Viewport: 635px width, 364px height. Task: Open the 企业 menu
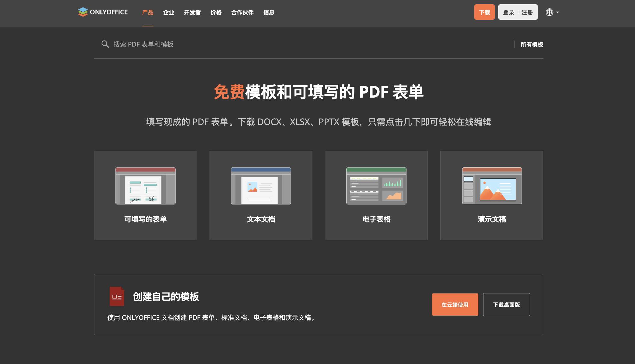169,13
